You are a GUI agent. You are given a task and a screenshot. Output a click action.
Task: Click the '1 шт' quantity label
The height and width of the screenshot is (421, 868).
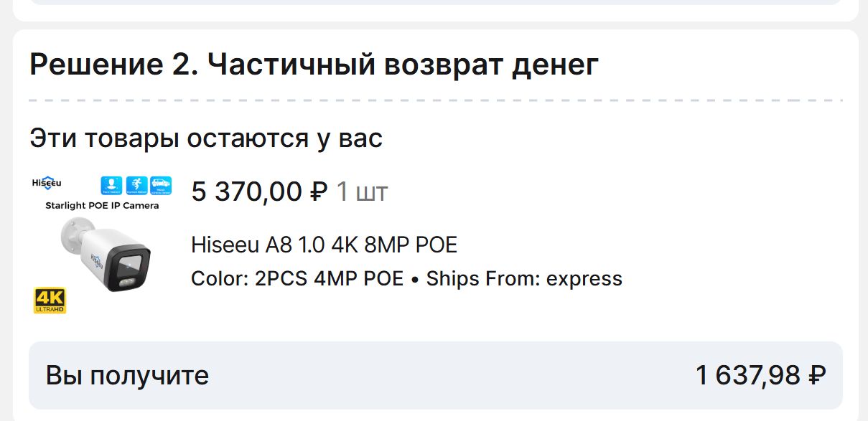362,192
